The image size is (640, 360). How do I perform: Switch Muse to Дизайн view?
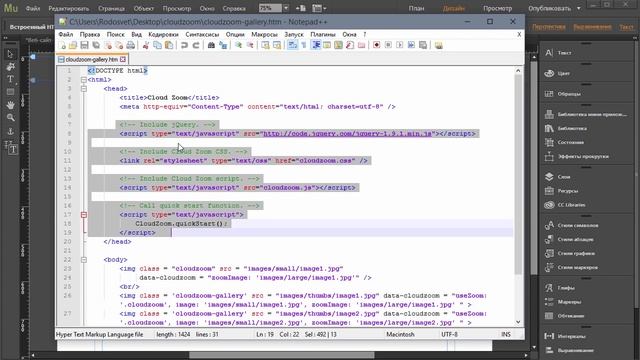coord(453,8)
